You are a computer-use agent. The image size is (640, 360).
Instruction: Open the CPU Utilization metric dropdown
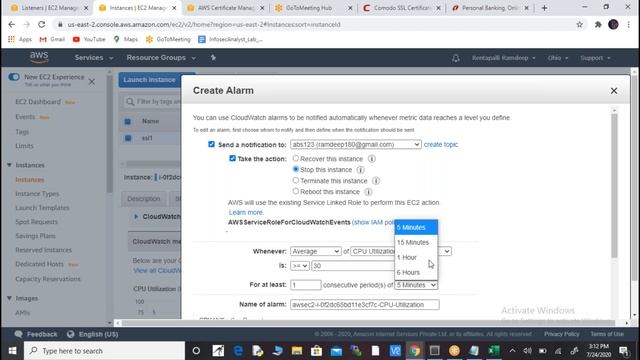coord(401,251)
